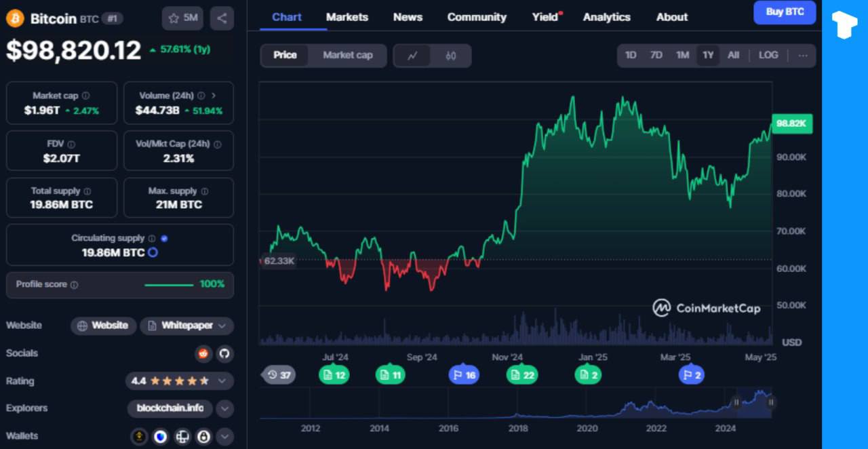Click the right handle of timeline range slider
868x449 pixels.
(771, 402)
